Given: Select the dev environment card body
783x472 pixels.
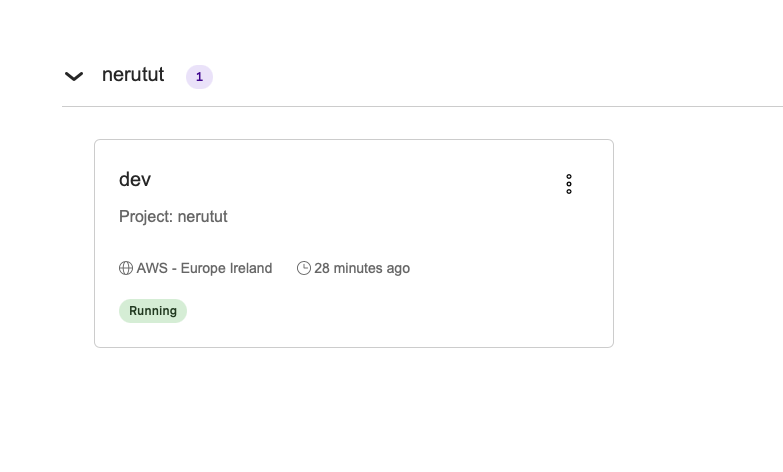Looking at the screenshot, I should point(400,300).
